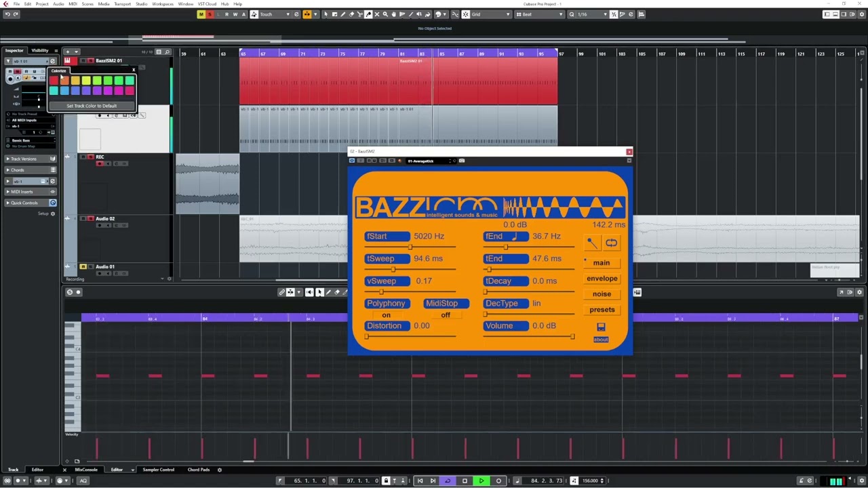The image size is (868, 488).
Task: Click Set Track Color to Default
Action: [92, 106]
